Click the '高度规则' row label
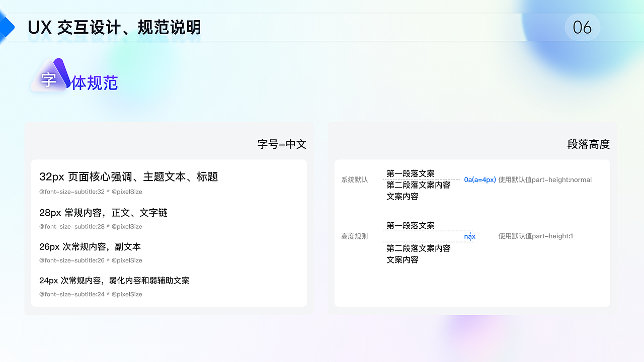 pos(355,236)
